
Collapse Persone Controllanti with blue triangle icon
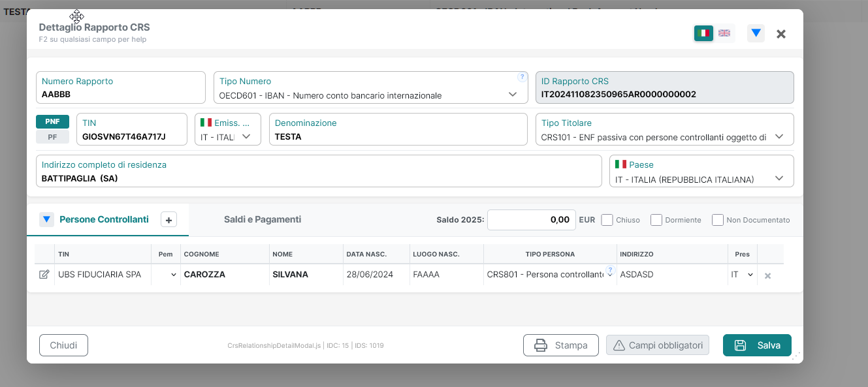46,220
